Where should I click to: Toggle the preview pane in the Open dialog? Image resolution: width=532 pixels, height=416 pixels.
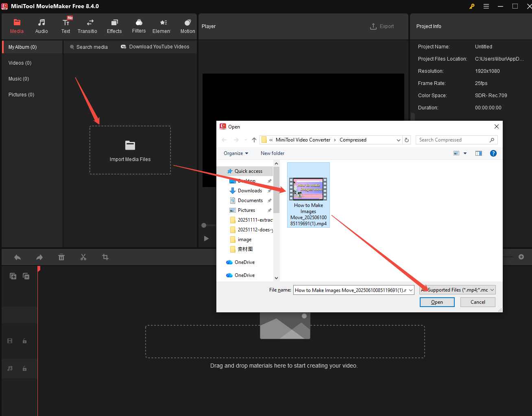479,153
